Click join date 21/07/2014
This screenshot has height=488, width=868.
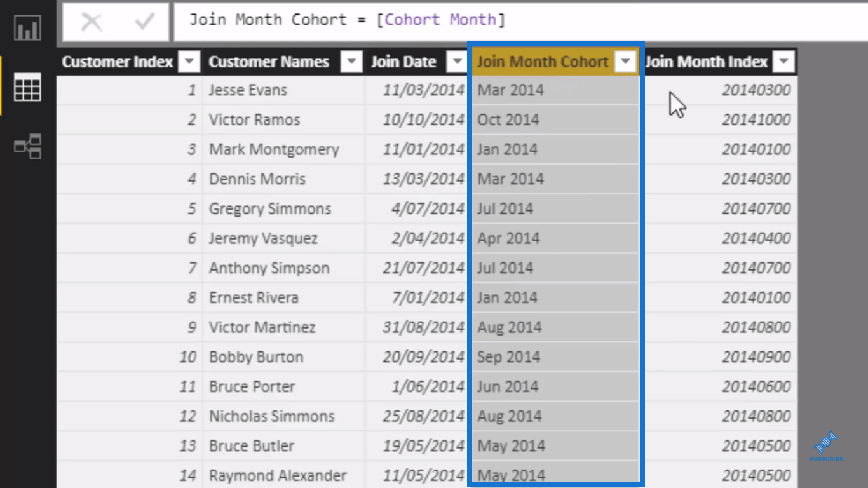click(424, 268)
